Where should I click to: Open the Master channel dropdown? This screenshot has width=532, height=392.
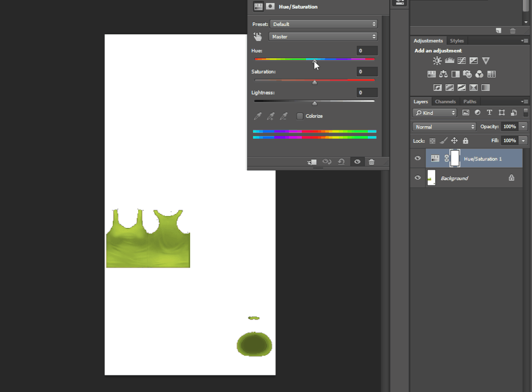coord(323,37)
